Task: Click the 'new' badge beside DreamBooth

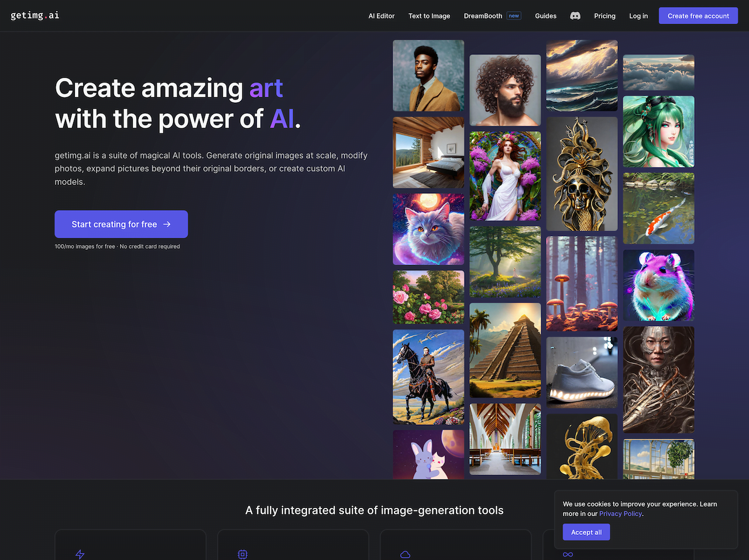Action: point(514,16)
